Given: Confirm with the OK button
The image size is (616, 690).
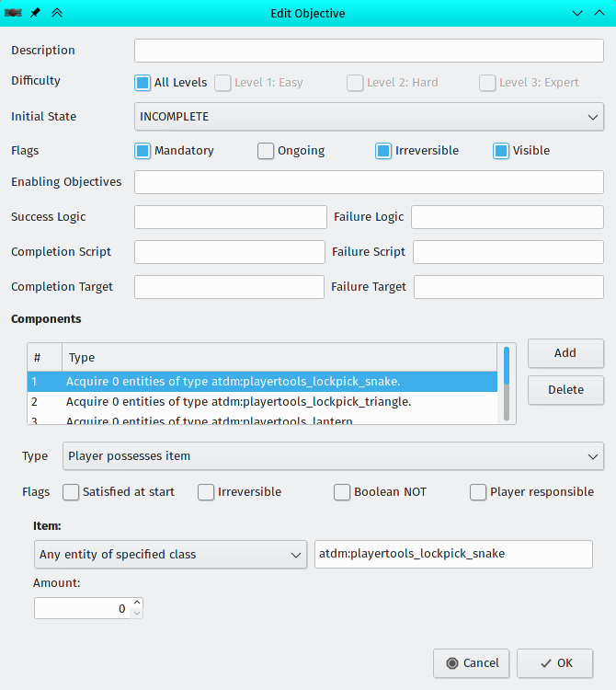Looking at the screenshot, I should point(554,663).
